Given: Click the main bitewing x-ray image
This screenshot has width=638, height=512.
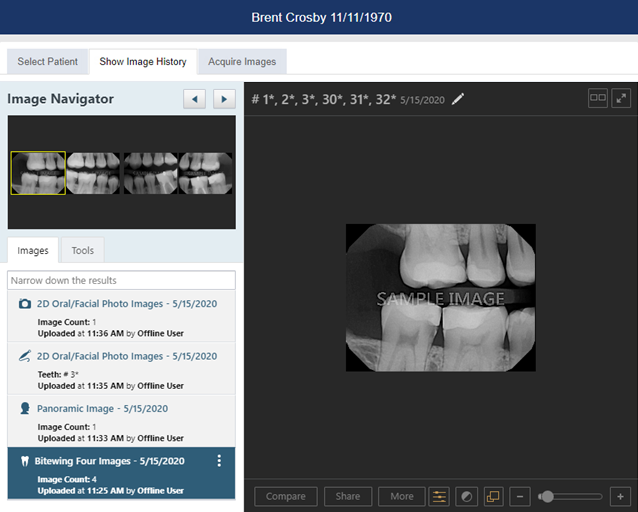Looking at the screenshot, I should click(x=441, y=298).
